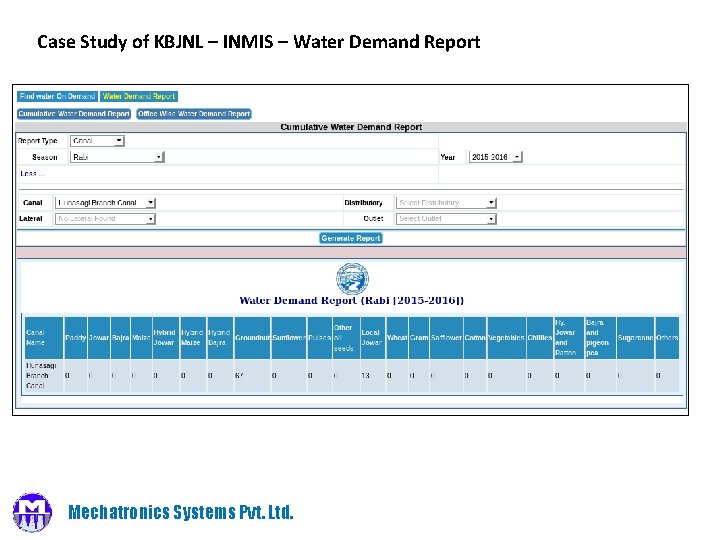720x540 pixels.
Task: Switch to Water Demand Report tab
Action: (x=139, y=96)
